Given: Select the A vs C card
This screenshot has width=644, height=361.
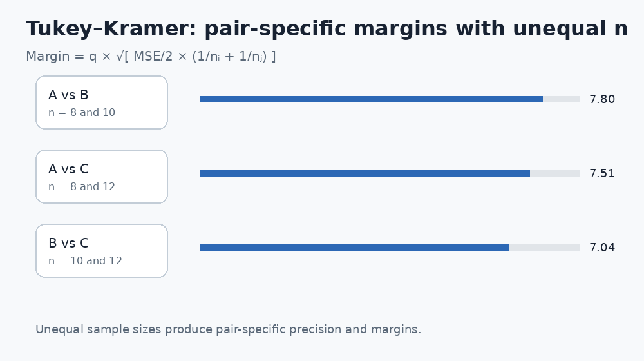Looking at the screenshot, I should (102, 177).
